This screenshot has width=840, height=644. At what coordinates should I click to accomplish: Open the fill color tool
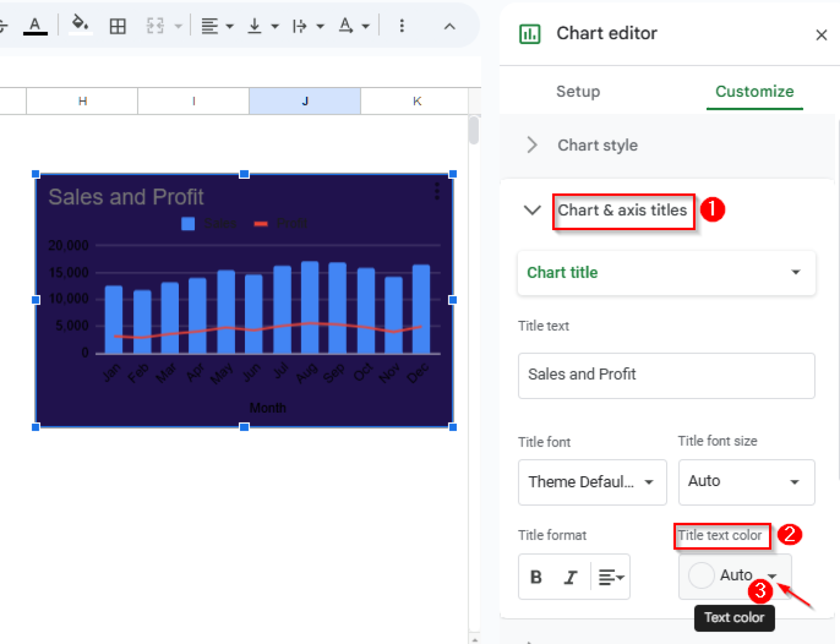(x=78, y=25)
